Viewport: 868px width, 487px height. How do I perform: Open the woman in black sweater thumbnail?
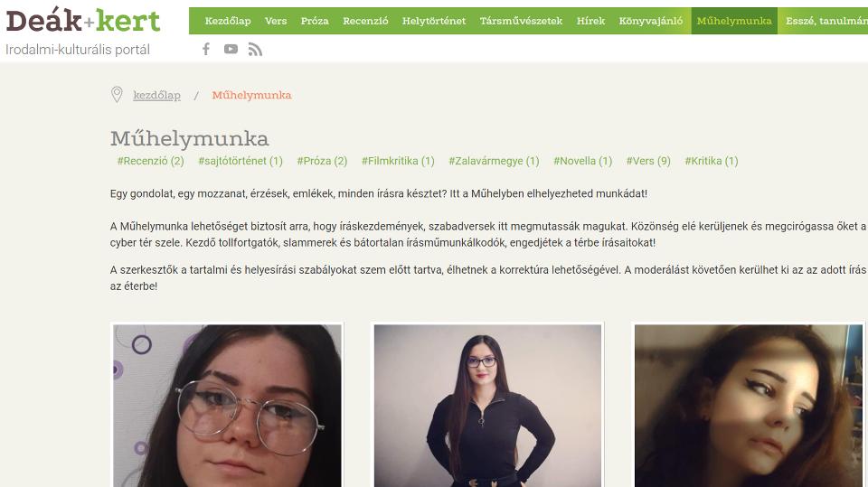487,406
